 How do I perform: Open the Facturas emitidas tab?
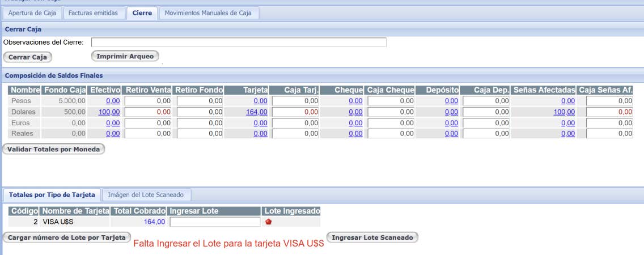[x=93, y=12]
